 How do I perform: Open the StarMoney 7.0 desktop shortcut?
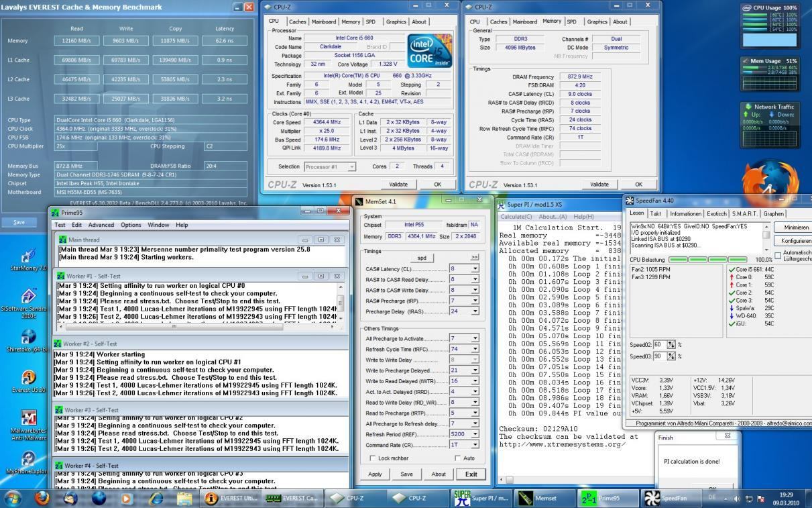pyautogui.click(x=29, y=258)
